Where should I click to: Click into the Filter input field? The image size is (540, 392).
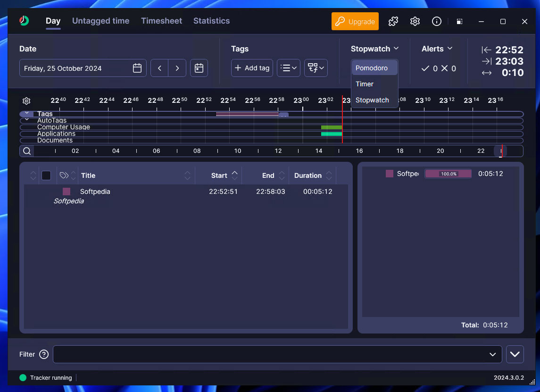tap(269, 354)
